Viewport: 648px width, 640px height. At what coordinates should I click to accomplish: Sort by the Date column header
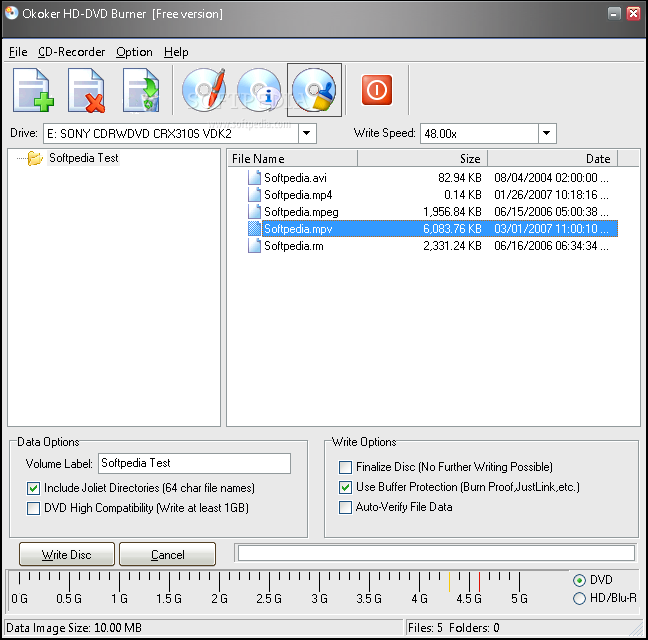tap(553, 159)
